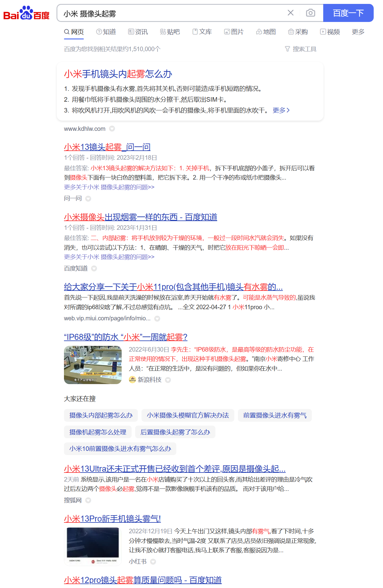Viewport: 383px width, 588px height.
Task: Open 小米12pro镜头起雾算质量问题吗 result
Action: point(143,580)
